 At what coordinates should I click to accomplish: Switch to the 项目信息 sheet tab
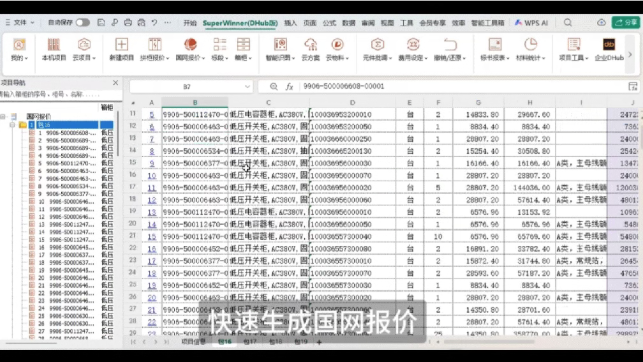pyautogui.click(x=193, y=342)
